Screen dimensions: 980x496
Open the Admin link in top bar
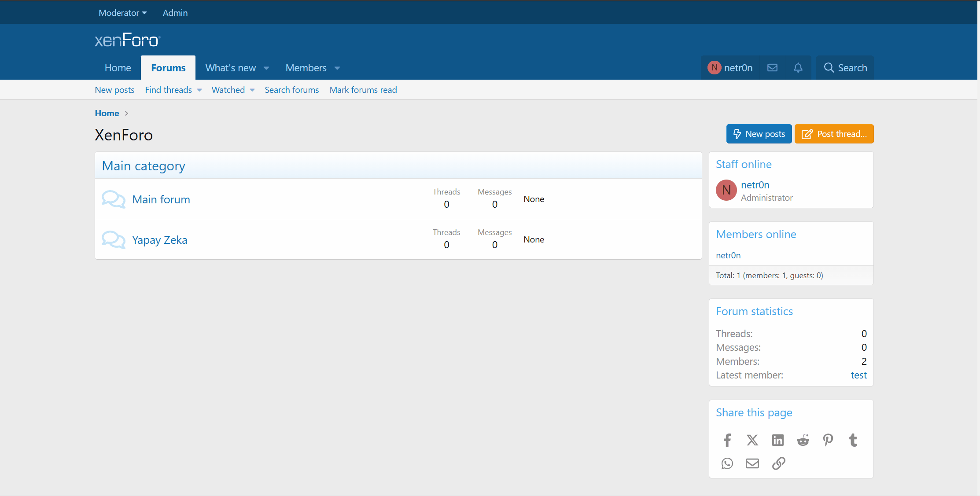click(175, 13)
